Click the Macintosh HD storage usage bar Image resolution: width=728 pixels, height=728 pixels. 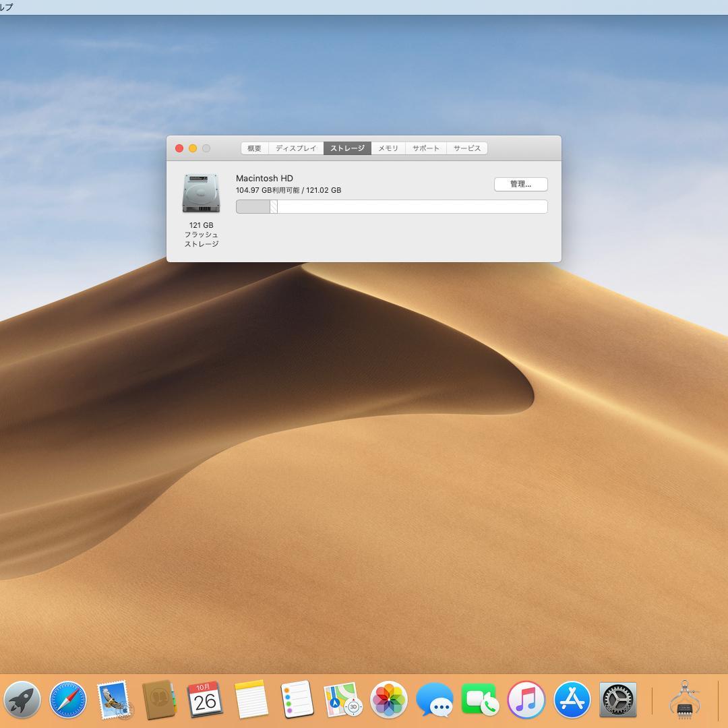[x=391, y=206]
